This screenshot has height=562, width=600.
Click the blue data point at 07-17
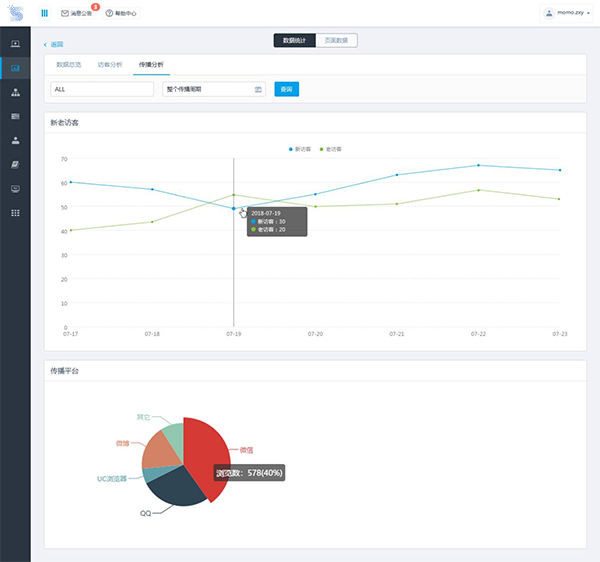(71, 182)
